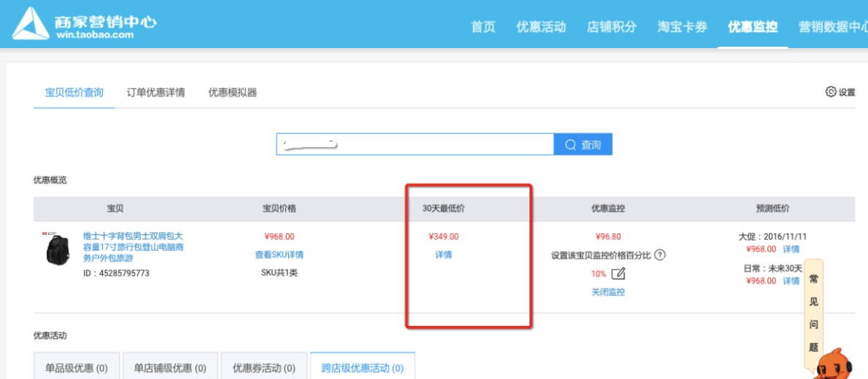The width and height of the screenshot is (868, 379).
Task: Click the 优惠活动 section heading above the tabs
Action: point(50,335)
